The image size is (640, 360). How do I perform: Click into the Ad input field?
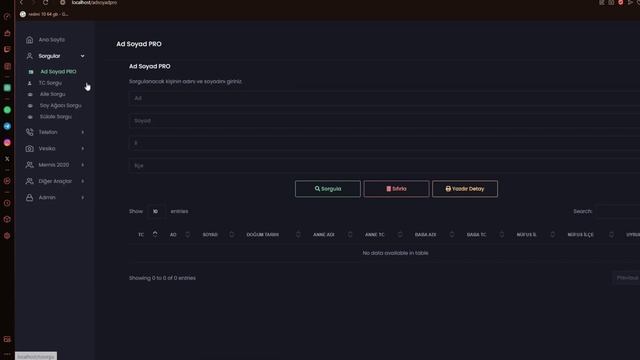point(384,98)
